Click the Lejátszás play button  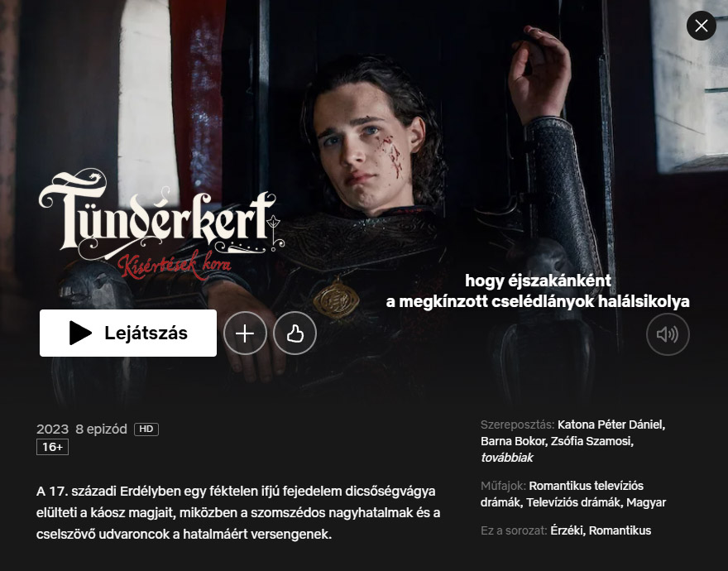[x=128, y=333]
